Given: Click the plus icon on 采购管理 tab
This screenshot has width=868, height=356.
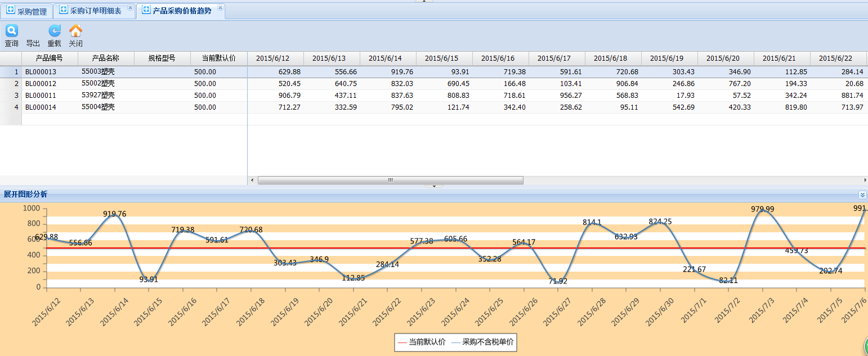Looking at the screenshot, I should (x=11, y=11).
